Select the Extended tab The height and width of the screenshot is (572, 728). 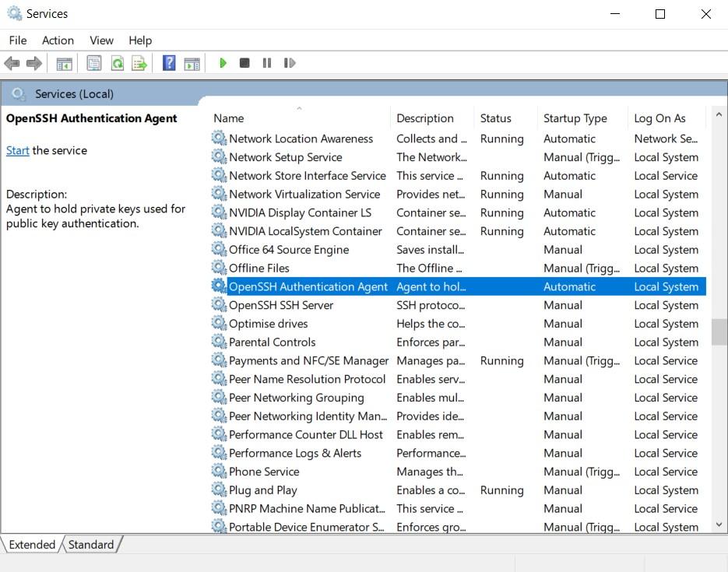(x=31, y=545)
